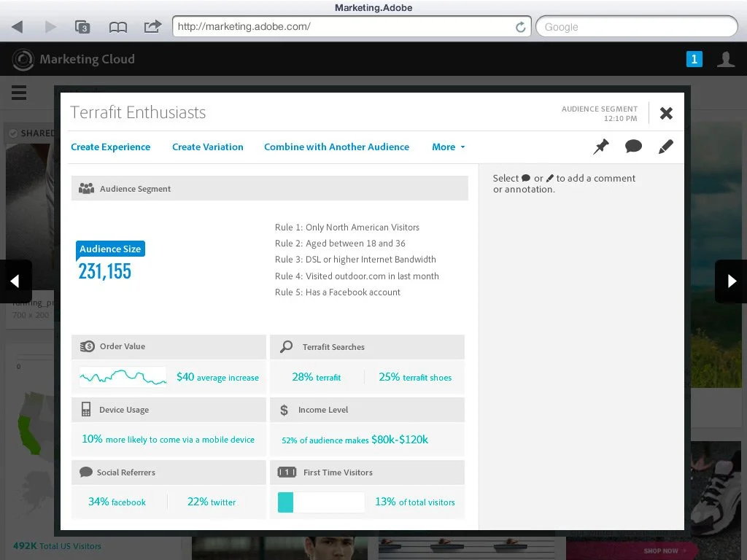Screen dimensions: 747x560
Task: Click the Device Usage phone icon
Action: (86, 410)
